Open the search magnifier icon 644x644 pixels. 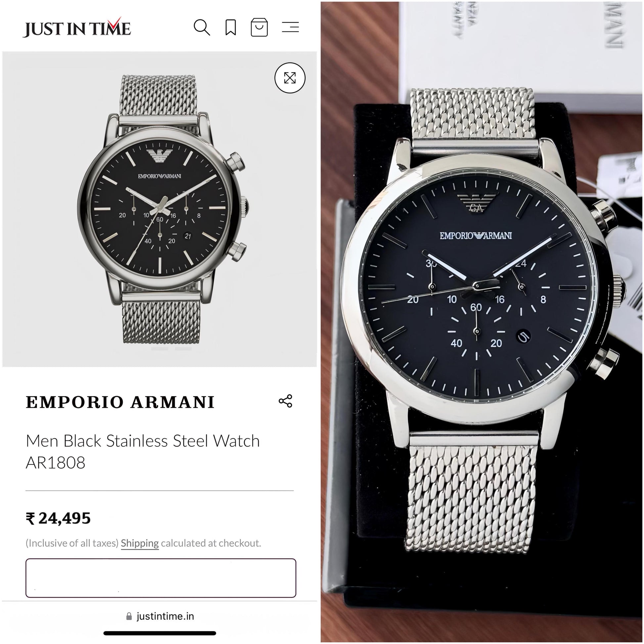(x=202, y=27)
